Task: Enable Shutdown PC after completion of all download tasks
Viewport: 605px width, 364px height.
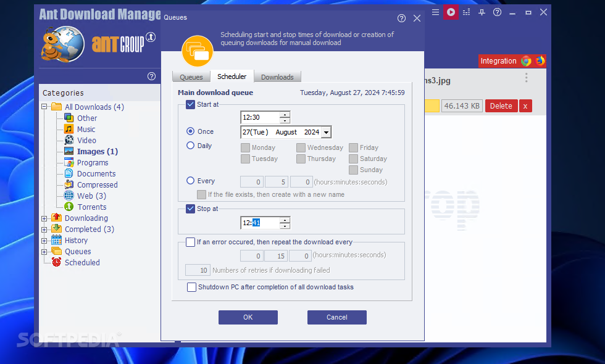Action: 191,287
